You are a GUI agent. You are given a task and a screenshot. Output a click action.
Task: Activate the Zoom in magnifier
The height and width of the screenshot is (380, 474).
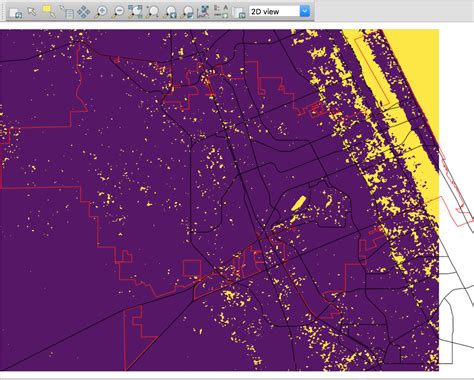(101, 12)
